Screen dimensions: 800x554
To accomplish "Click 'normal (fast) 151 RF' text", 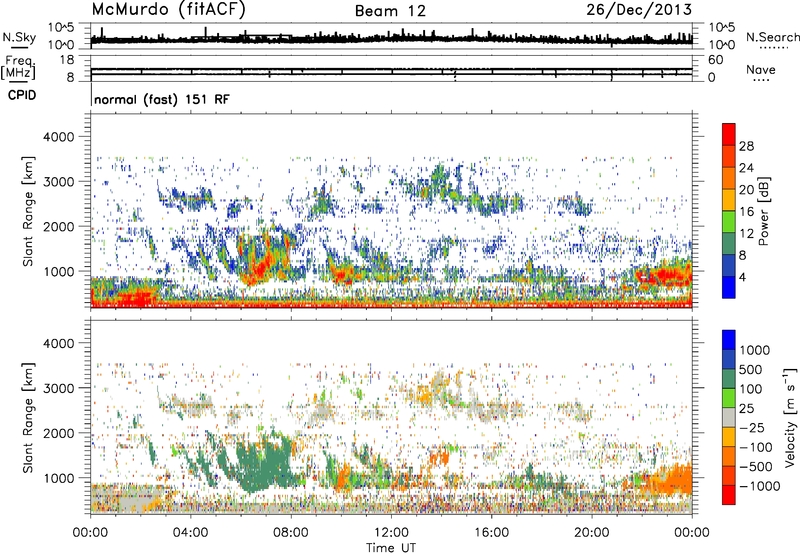I will [162, 99].
